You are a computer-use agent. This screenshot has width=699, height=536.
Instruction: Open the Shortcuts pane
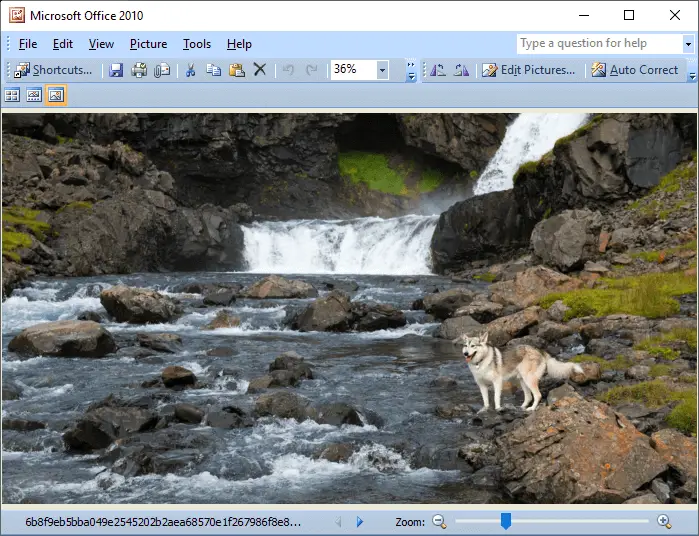click(x=53, y=70)
